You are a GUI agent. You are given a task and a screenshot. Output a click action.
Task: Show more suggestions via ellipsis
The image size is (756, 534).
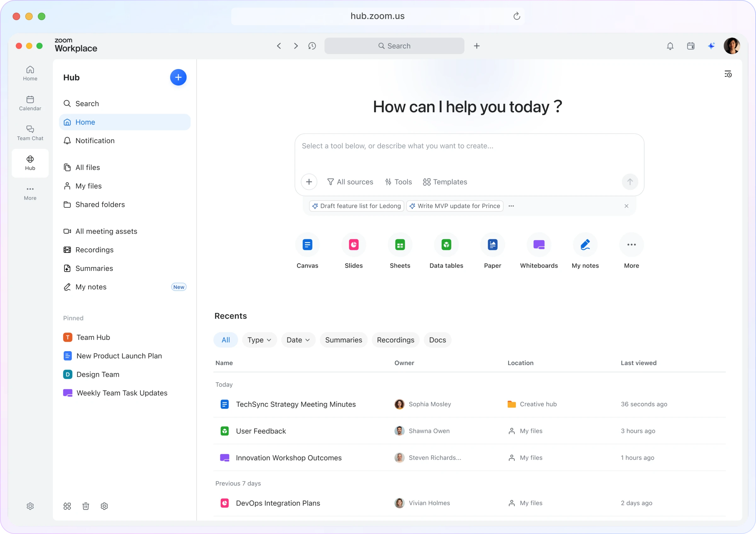511,206
